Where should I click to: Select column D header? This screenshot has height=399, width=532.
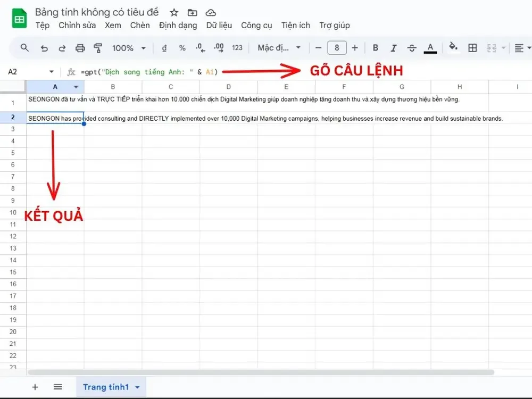pos(229,87)
